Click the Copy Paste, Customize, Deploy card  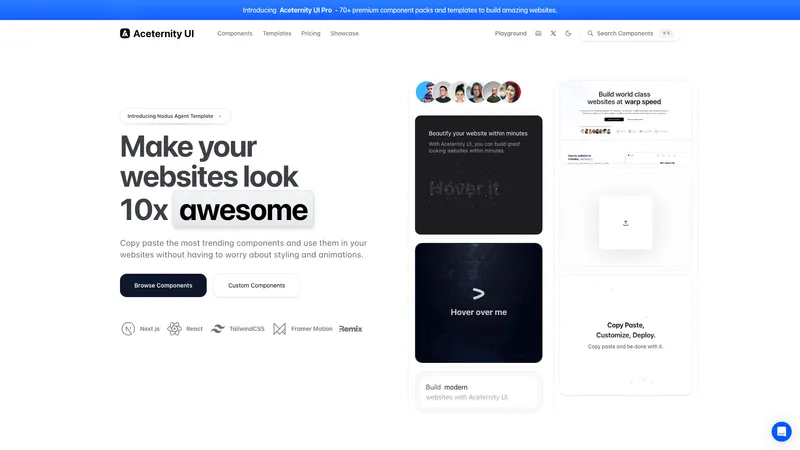click(626, 335)
